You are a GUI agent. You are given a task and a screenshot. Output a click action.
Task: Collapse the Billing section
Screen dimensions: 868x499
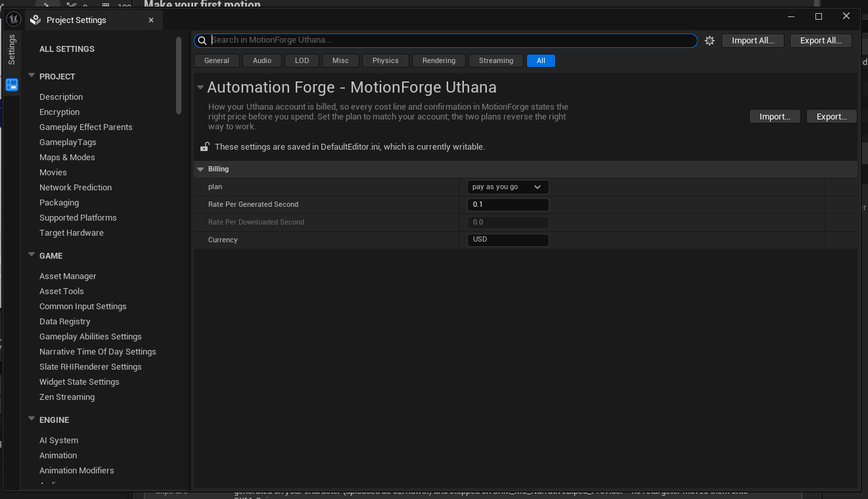point(200,169)
